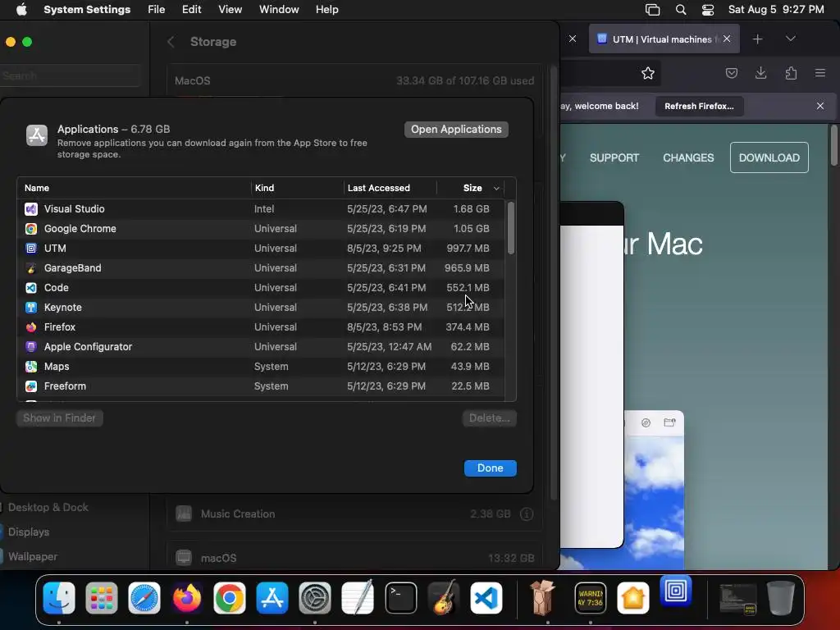Open the Help menu
Screen dimensions: 840x630
326,10
